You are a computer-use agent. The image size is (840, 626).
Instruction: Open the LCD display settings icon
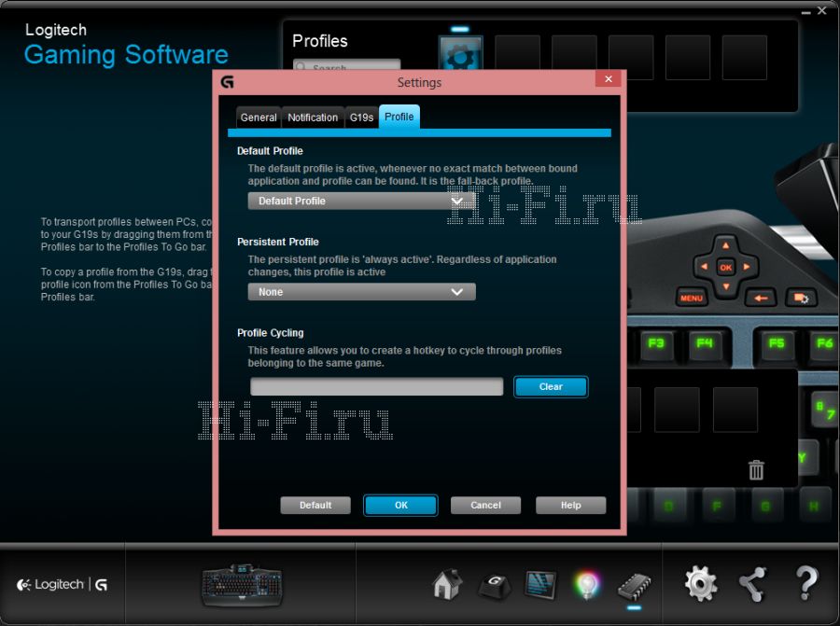pos(540,585)
